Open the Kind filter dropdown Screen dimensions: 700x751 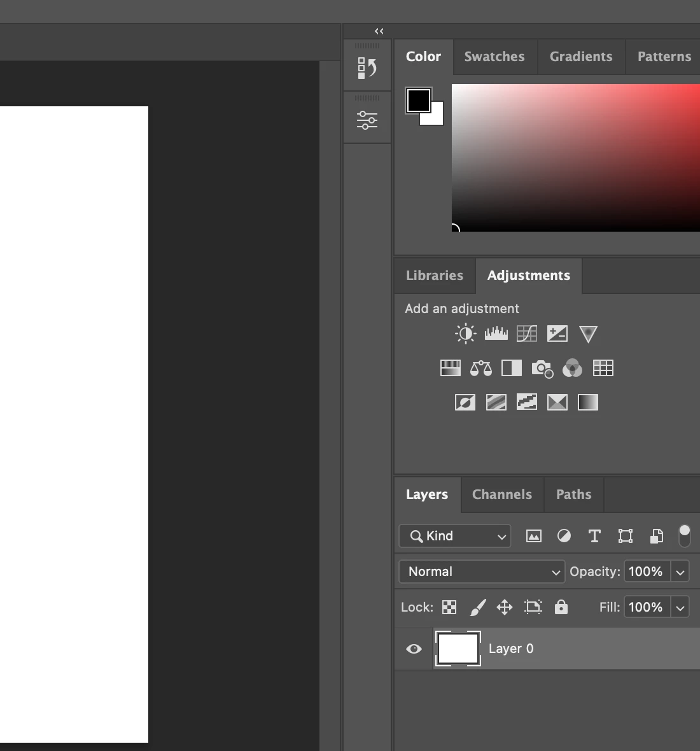pyautogui.click(x=455, y=536)
